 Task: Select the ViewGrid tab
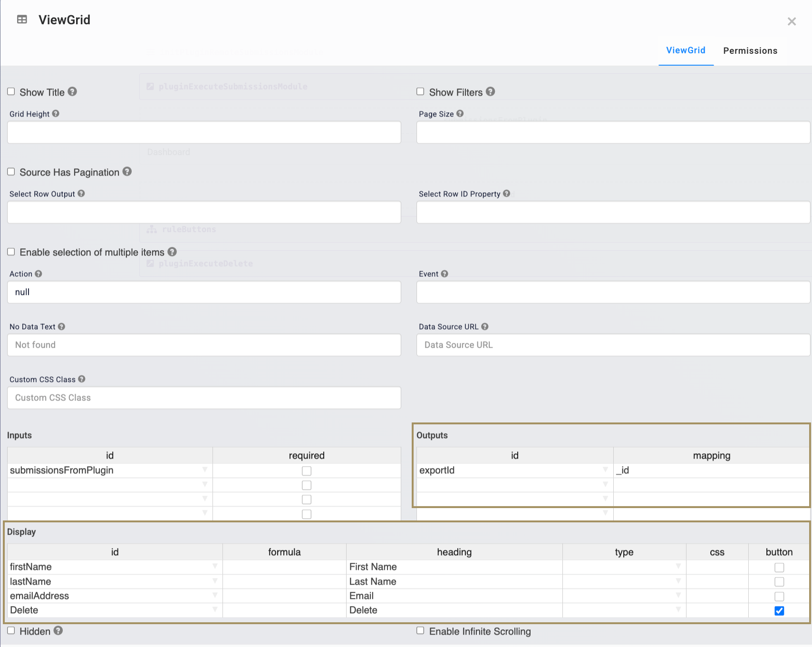[686, 50]
